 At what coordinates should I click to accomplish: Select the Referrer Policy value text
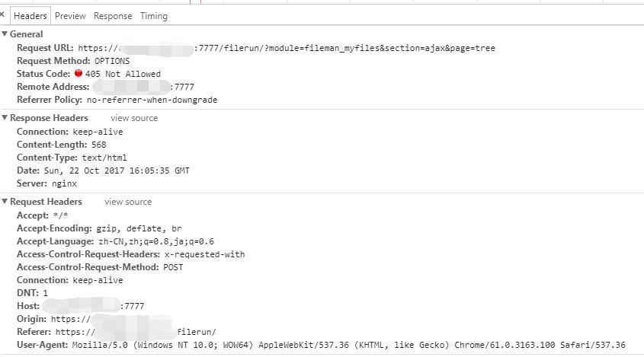[x=152, y=100]
